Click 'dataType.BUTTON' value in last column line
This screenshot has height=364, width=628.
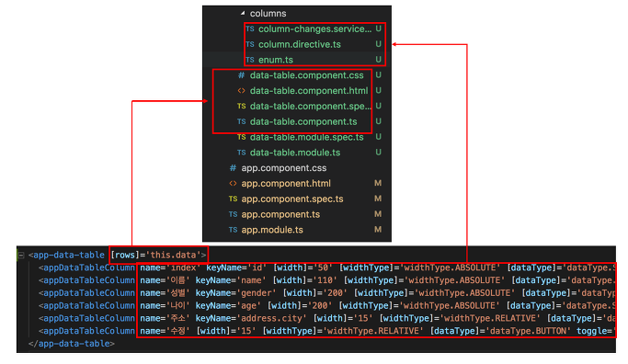tap(528, 331)
